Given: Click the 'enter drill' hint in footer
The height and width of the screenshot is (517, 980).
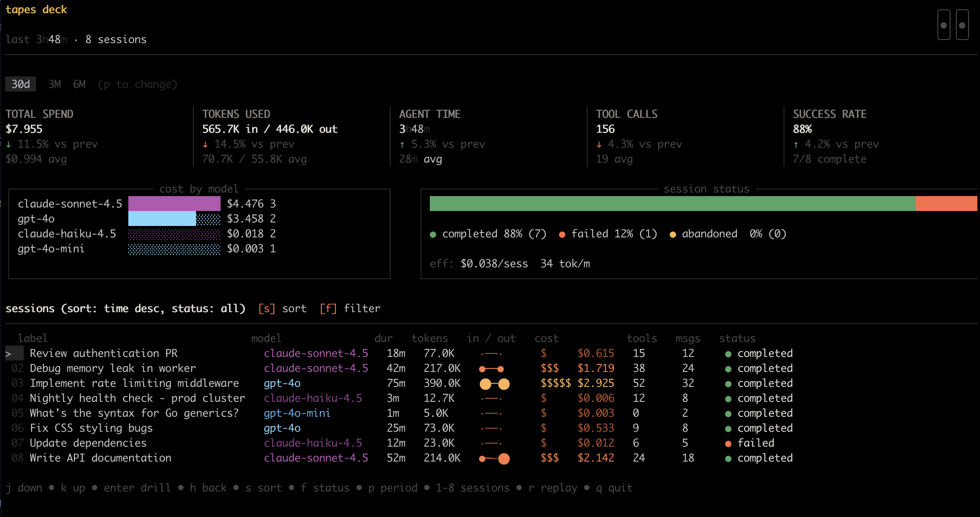Looking at the screenshot, I should click(x=137, y=488).
